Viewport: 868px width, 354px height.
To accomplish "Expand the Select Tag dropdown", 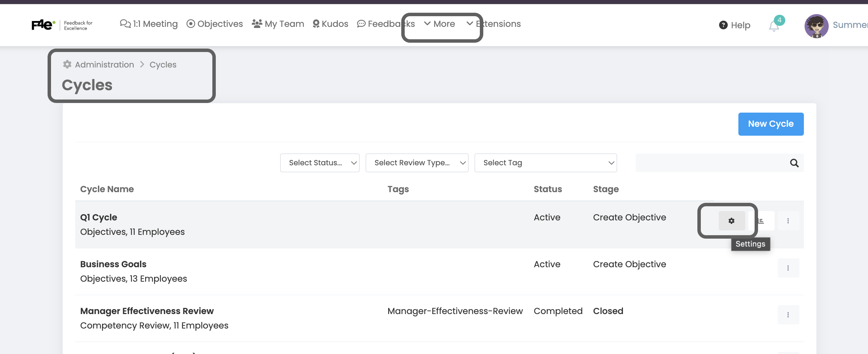I will [545, 163].
